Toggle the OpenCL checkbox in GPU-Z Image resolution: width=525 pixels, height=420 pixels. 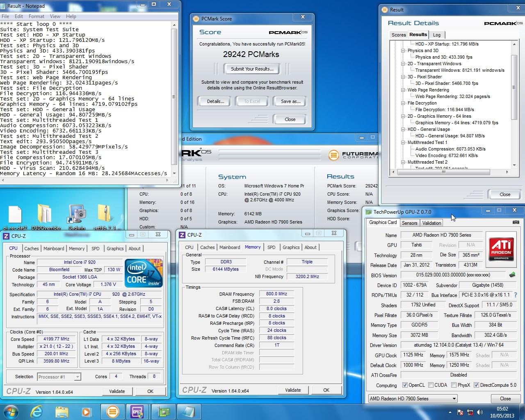click(405, 385)
